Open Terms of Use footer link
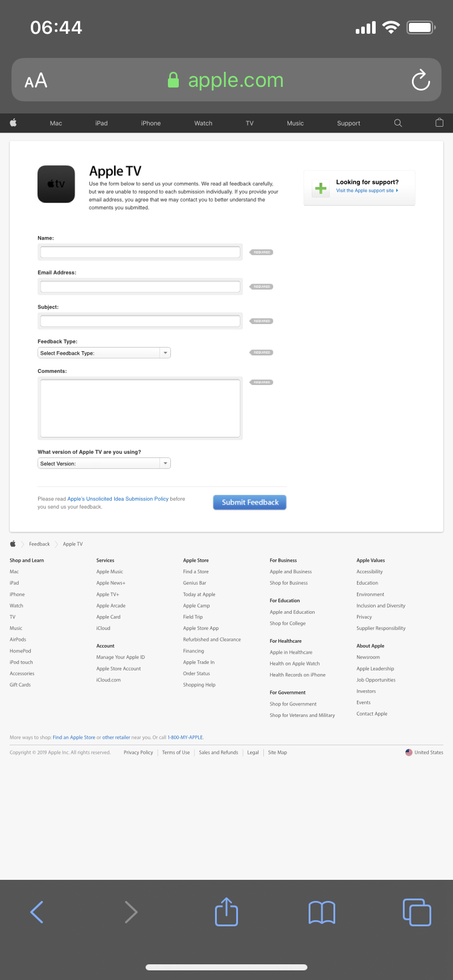 click(x=176, y=752)
